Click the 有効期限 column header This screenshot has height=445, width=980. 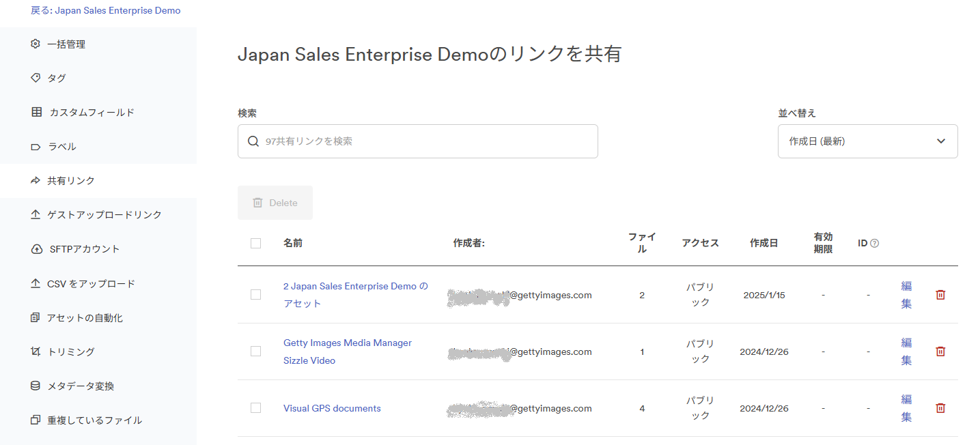point(823,243)
